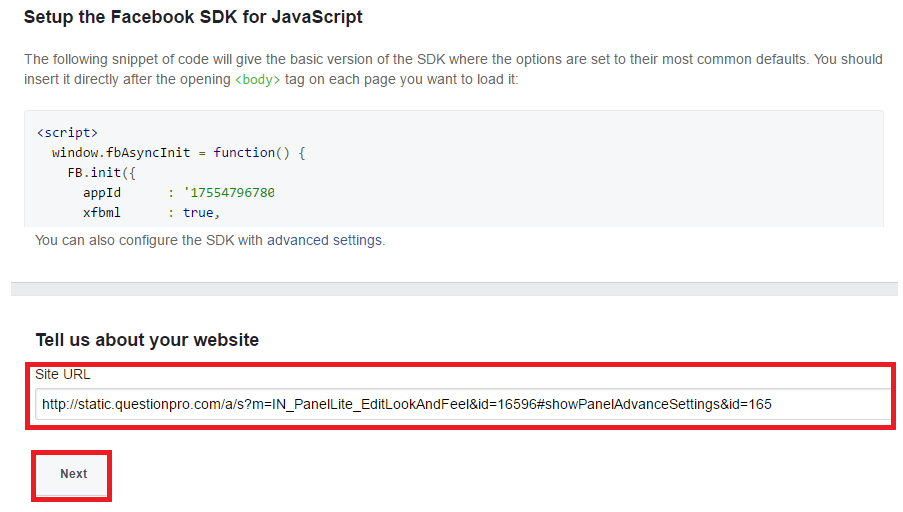Viewport: 903px width, 512px height.
Task: Click the FB.init({ code line
Action: [101, 173]
